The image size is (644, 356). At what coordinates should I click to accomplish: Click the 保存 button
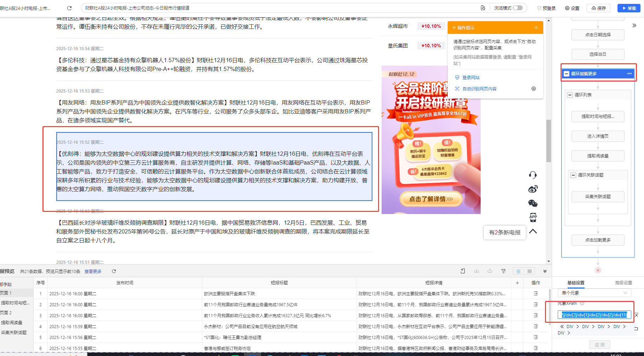(x=598, y=8)
